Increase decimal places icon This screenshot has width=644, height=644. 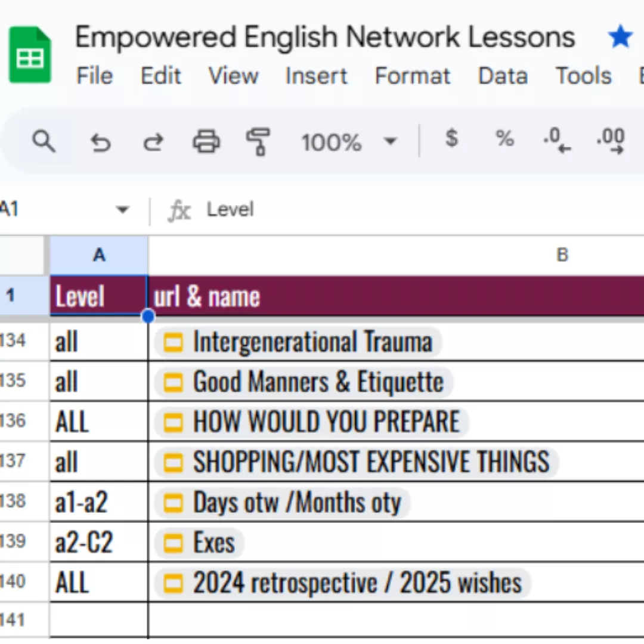(611, 141)
